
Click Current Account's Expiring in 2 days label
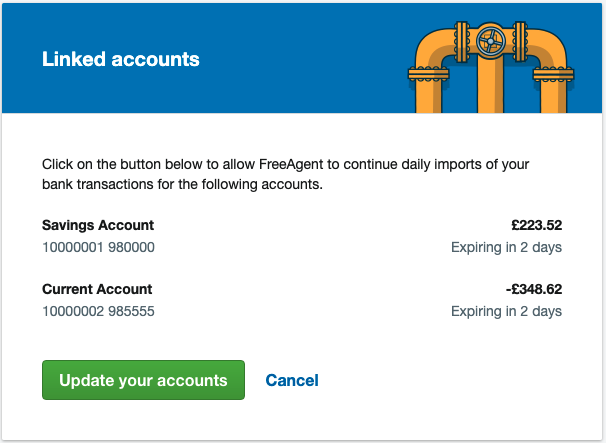pos(506,312)
